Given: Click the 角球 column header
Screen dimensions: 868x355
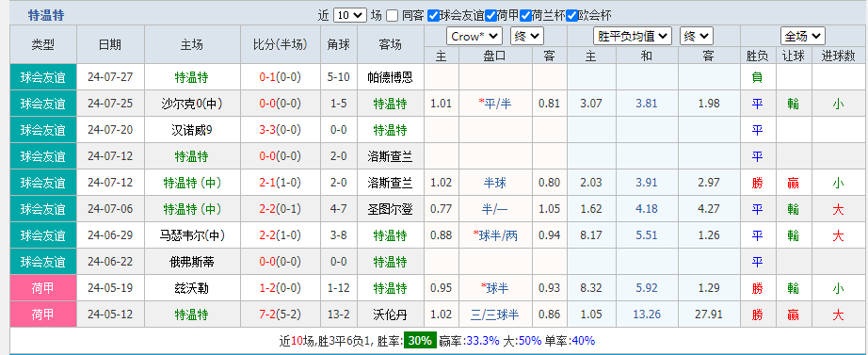Looking at the screenshot, I should (339, 44).
